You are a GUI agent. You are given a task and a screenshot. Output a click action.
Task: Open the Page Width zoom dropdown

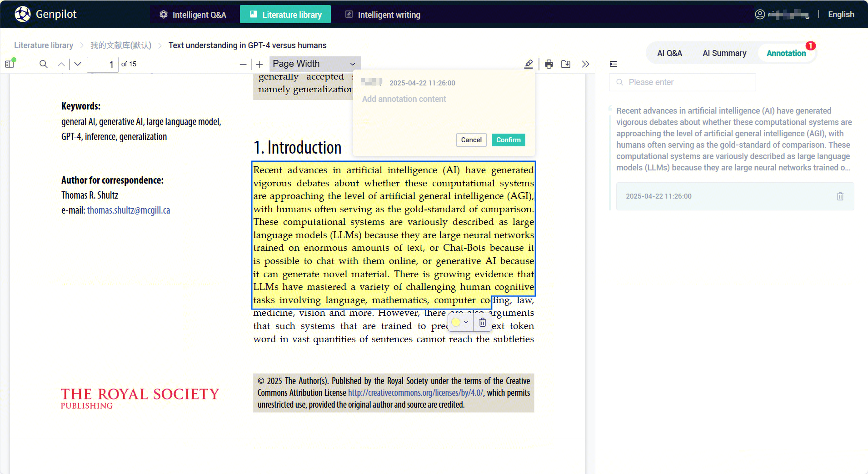point(314,64)
